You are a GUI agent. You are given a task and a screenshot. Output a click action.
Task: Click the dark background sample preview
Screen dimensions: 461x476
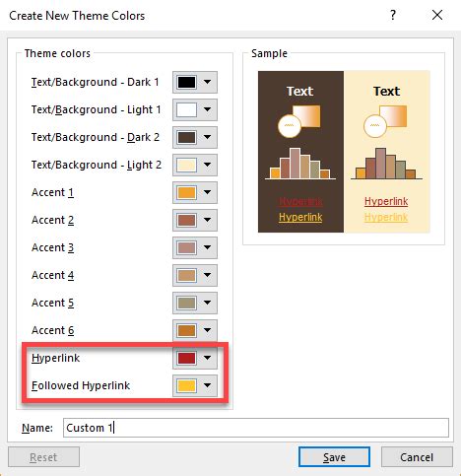[x=300, y=152]
